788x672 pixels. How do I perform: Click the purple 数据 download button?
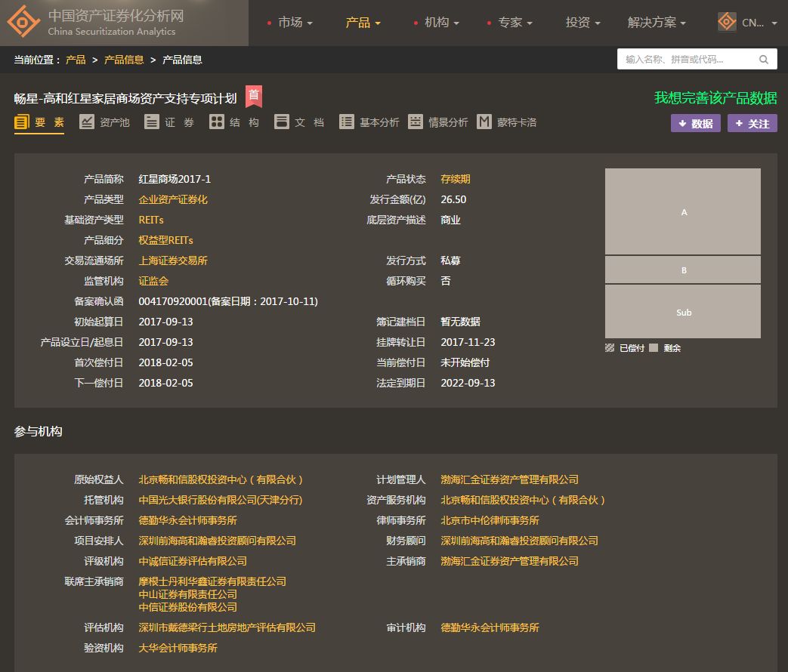pyautogui.click(x=696, y=124)
